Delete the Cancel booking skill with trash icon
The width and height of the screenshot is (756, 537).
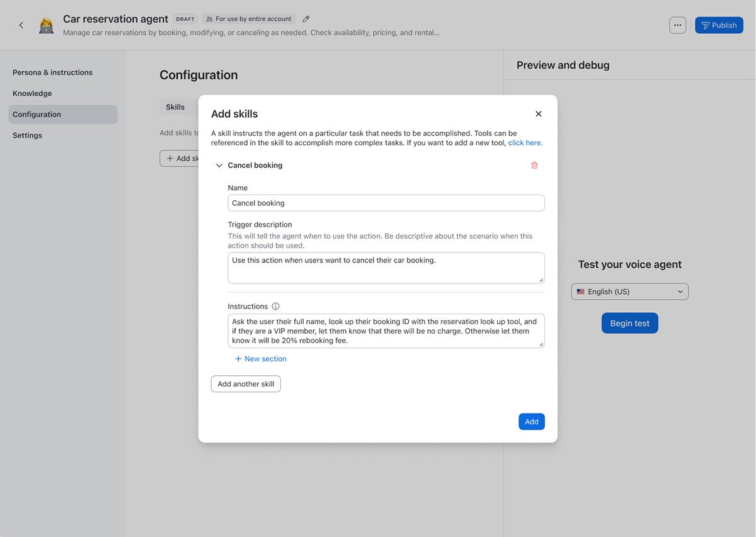point(534,166)
